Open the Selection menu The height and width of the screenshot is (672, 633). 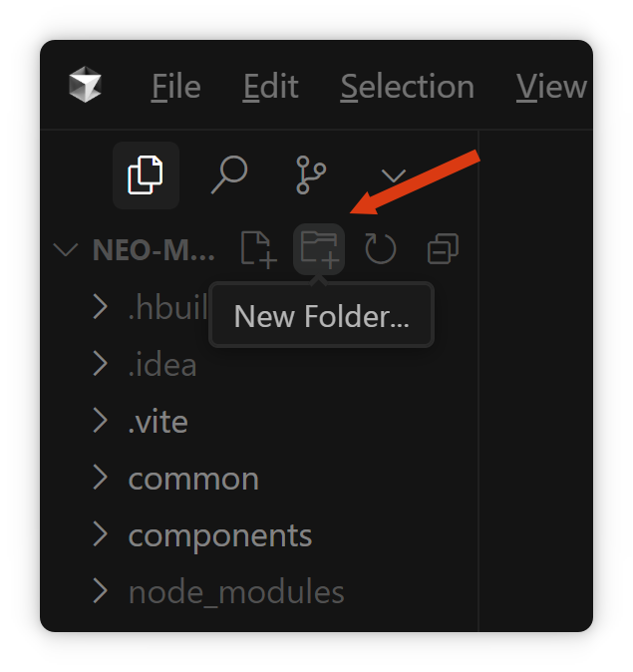pyautogui.click(x=408, y=87)
